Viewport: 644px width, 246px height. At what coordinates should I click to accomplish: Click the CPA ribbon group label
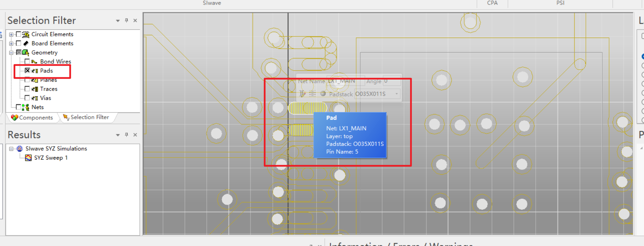click(x=492, y=3)
